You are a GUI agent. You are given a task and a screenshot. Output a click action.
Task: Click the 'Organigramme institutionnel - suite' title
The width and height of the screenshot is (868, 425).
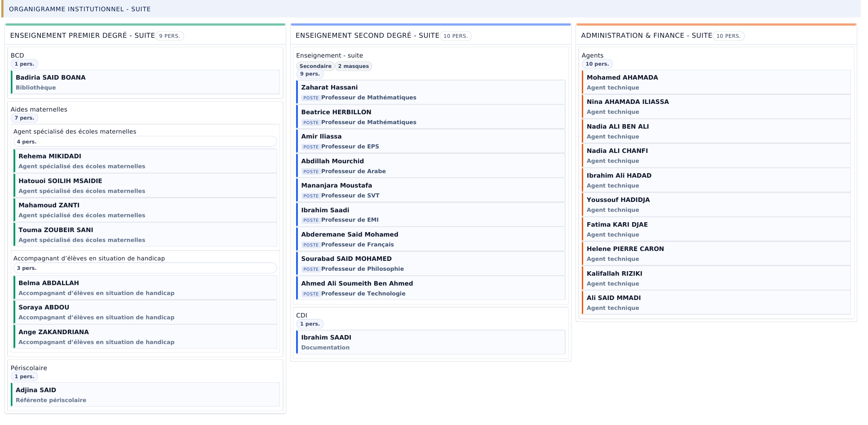pyautogui.click(x=80, y=9)
